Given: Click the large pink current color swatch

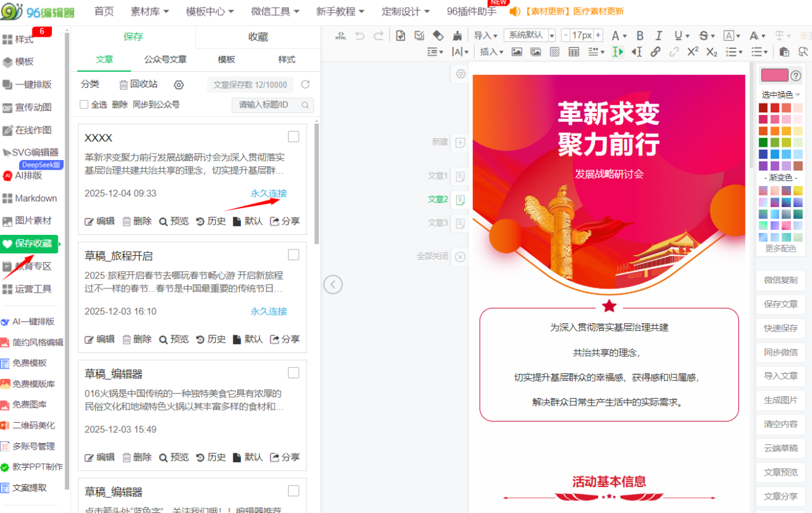Looking at the screenshot, I should (775, 76).
